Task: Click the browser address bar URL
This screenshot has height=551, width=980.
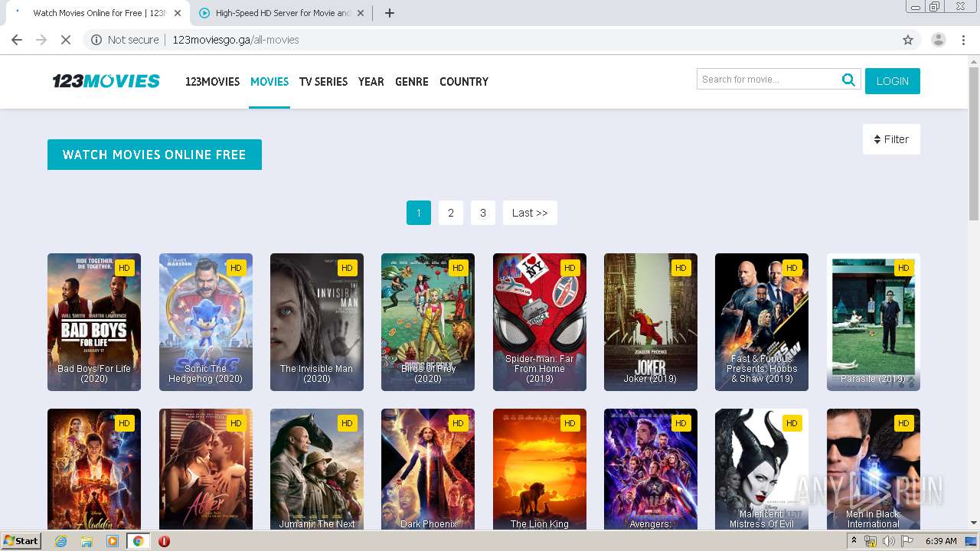Action: 236,40
